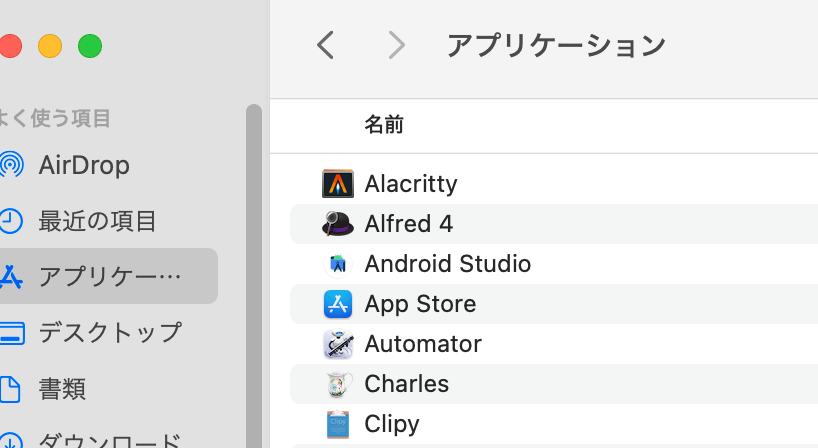Image resolution: width=818 pixels, height=448 pixels.
Task: Click the Automator robot icon
Action: [338, 344]
